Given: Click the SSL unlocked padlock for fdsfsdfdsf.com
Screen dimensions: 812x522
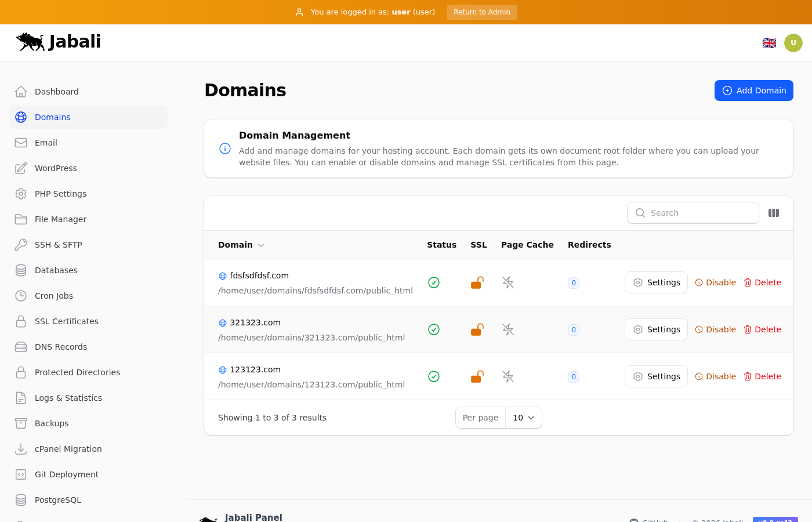Looking at the screenshot, I should click(x=477, y=282).
